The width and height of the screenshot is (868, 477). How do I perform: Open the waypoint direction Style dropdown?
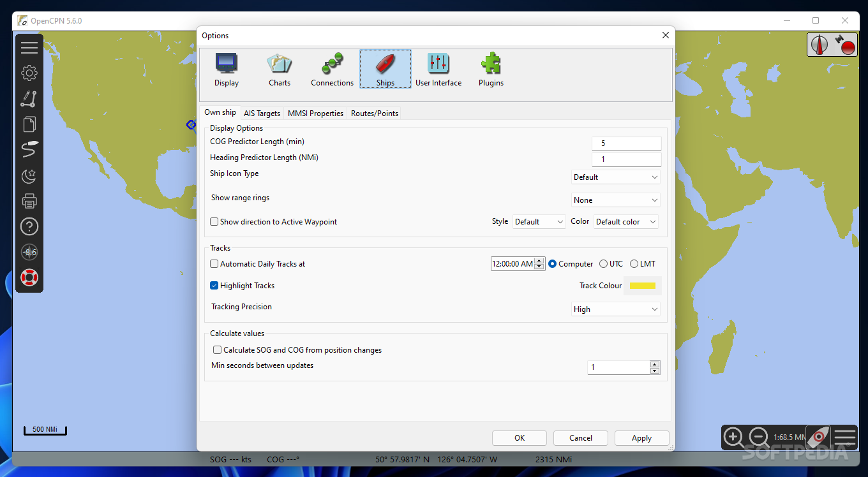539,222
